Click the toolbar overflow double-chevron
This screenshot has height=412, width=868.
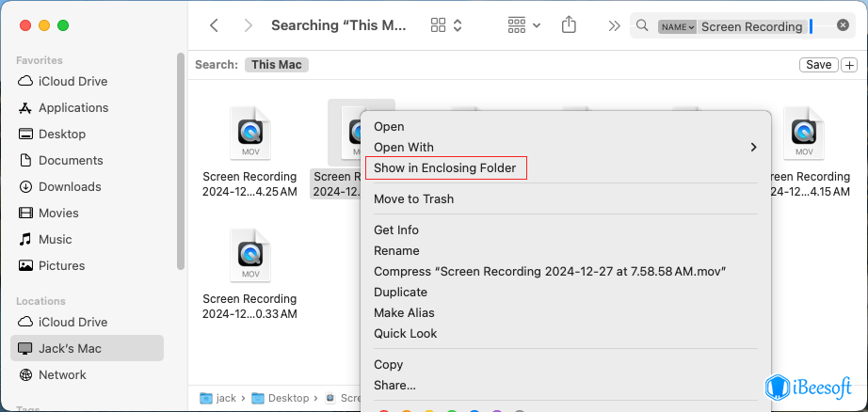point(615,26)
